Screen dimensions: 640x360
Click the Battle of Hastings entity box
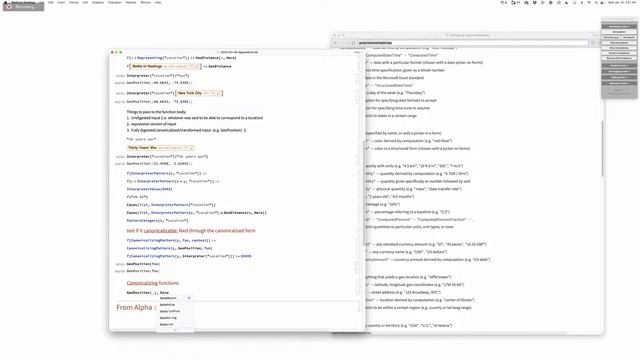[165, 66]
